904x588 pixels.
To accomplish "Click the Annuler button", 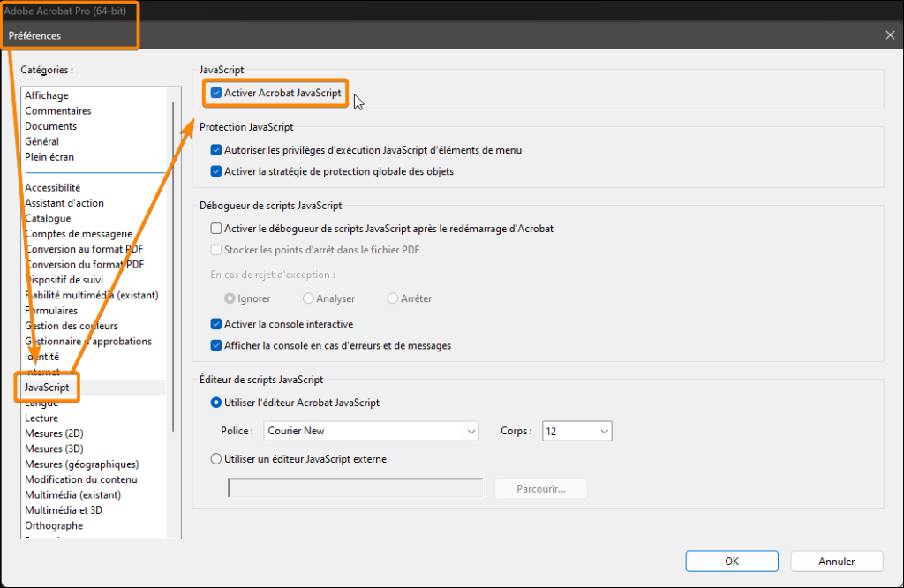I will tap(836, 561).
